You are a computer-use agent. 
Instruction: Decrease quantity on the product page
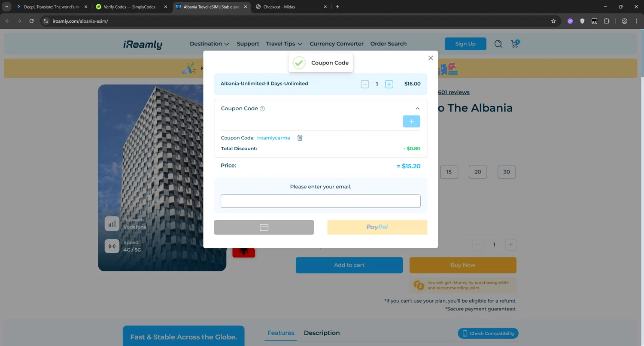478,245
